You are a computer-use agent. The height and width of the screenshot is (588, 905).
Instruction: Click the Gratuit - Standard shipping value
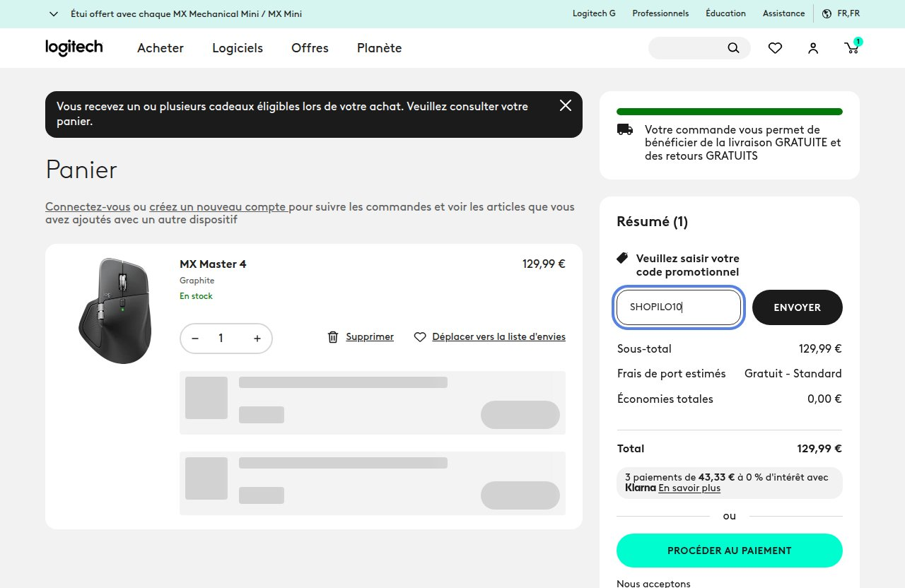[x=793, y=374]
